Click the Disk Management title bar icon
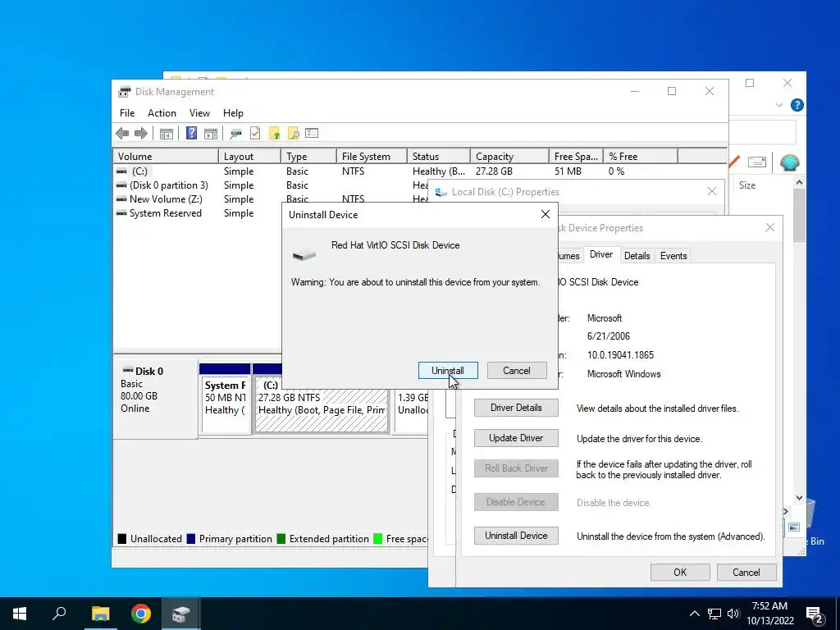The width and height of the screenshot is (840, 630). click(125, 92)
